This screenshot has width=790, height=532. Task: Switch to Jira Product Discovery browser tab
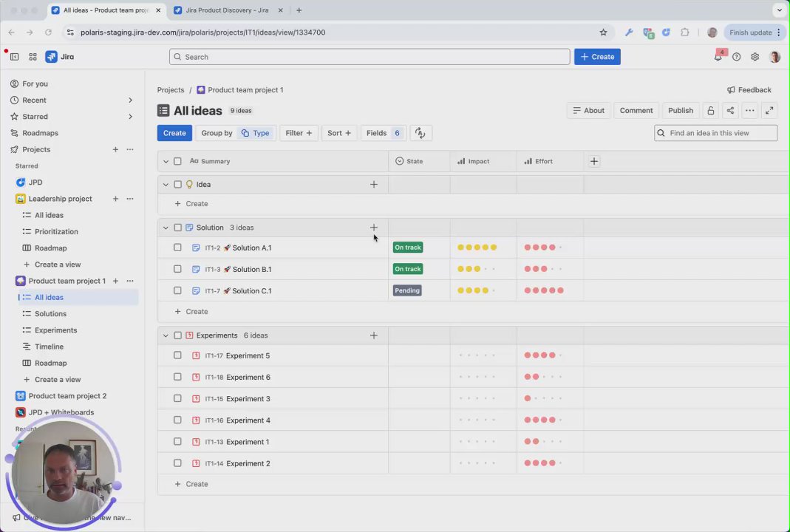point(227,10)
